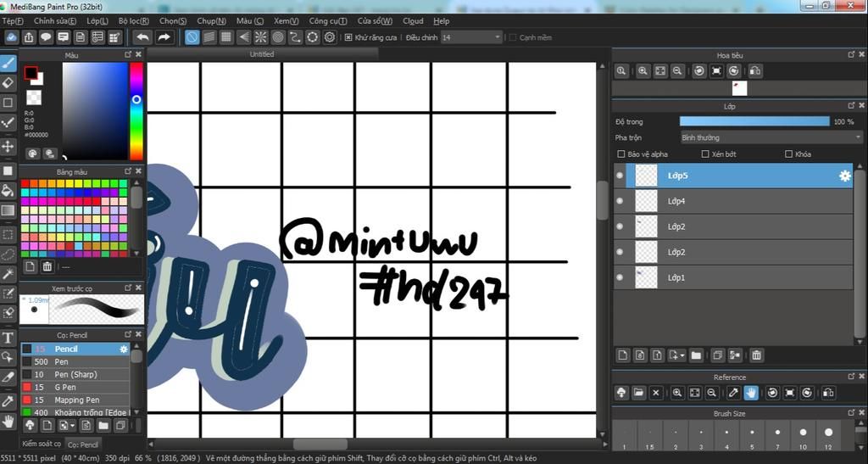The height and width of the screenshot is (464, 868).
Task: Enable the Khóa checkbox
Action: 789,154
